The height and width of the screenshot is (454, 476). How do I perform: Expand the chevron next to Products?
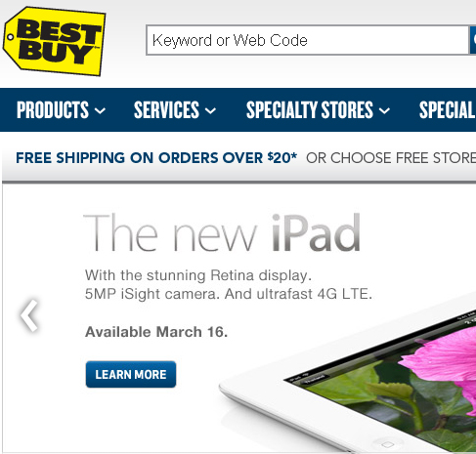click(x=100, y=110)
